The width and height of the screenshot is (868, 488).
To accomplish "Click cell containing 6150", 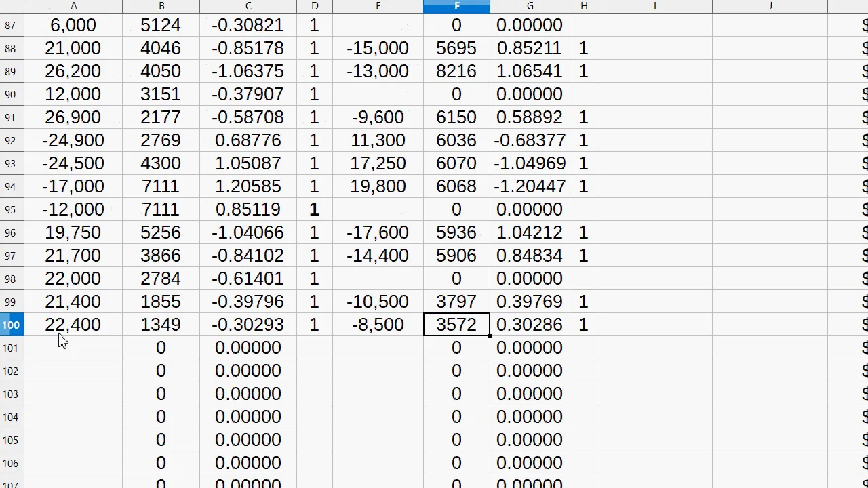I will point(456,117).
